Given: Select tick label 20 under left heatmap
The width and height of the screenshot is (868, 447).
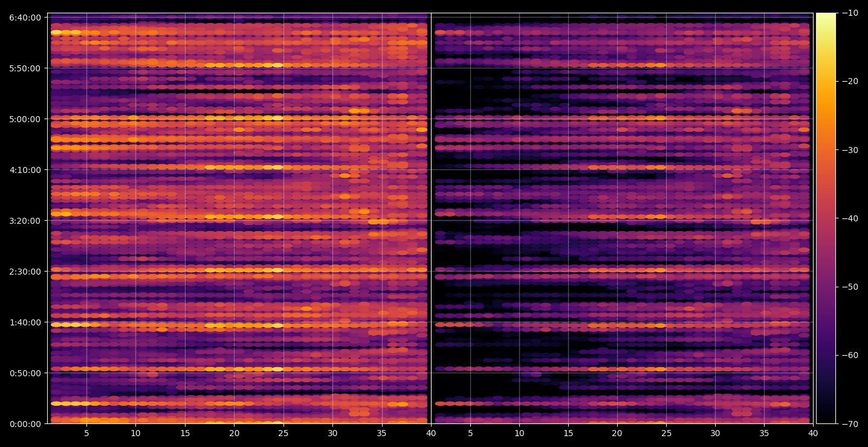Looking at the screenshot, I should pos(234,433).
